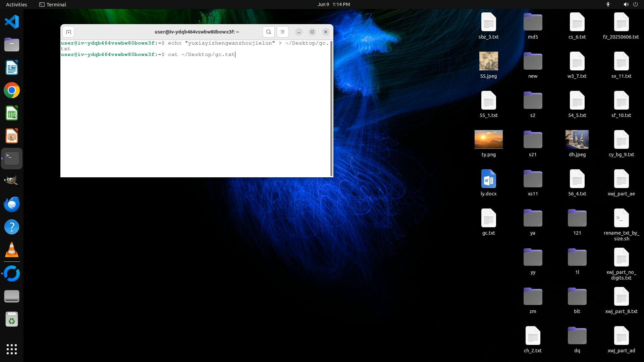Open LibreOffice Calc from dock
This screenshot has height=362, width=644.
pos(12,113)
